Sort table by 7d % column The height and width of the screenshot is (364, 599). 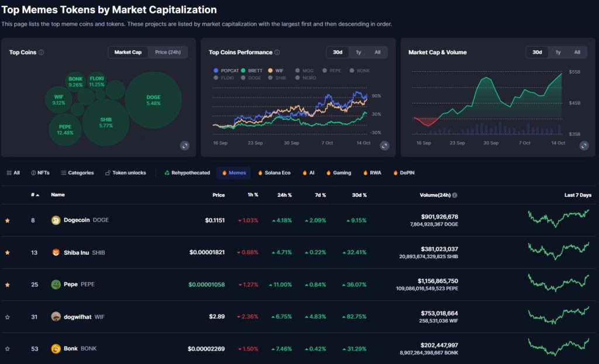(x=320, y=195)
